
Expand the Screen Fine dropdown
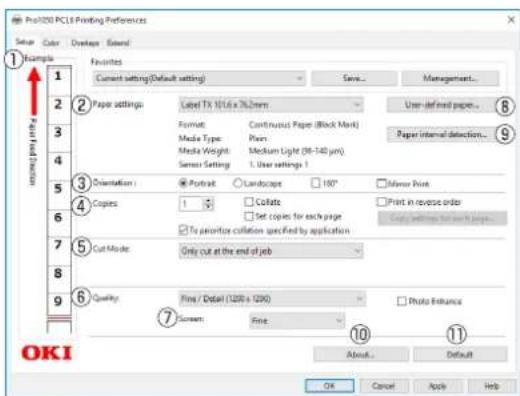coord(297,321)
